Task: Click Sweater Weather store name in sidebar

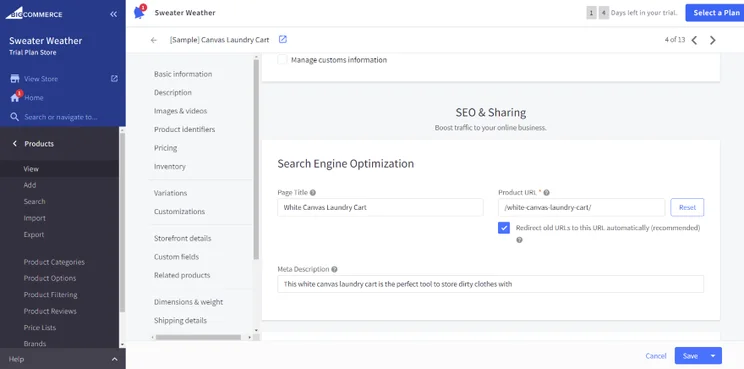Action: (46, 41)
